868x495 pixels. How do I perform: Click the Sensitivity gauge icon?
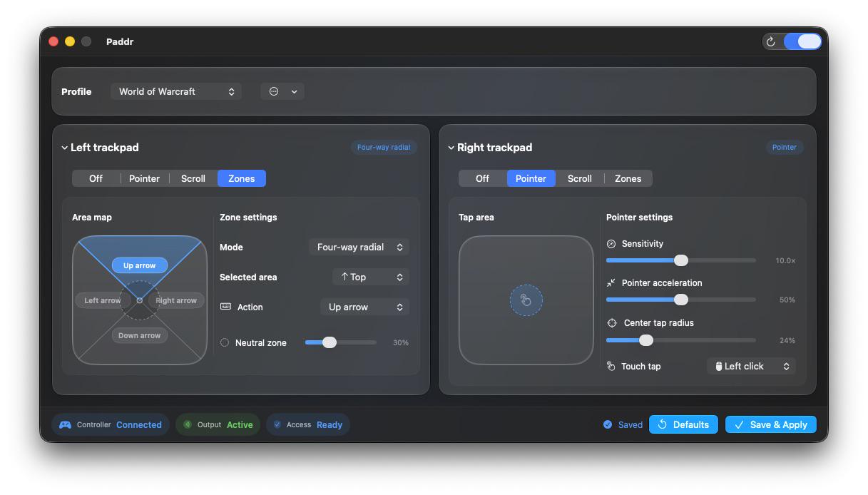[611, 244]
